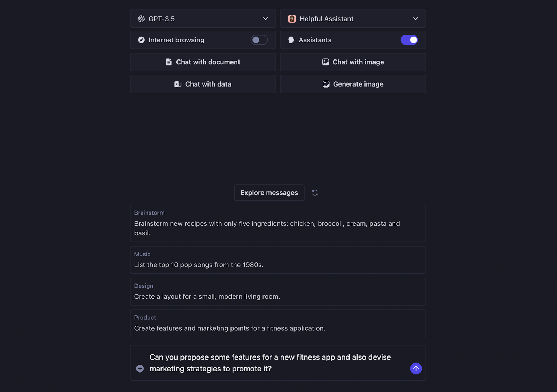This screenshot has width=557, height=392.
Task: Click the Helpful Assistant avatar icon
Action: (x=292, y=19)
